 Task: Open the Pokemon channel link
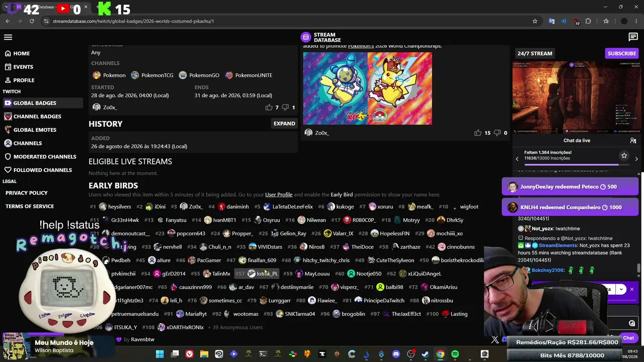tap(109, 75)
